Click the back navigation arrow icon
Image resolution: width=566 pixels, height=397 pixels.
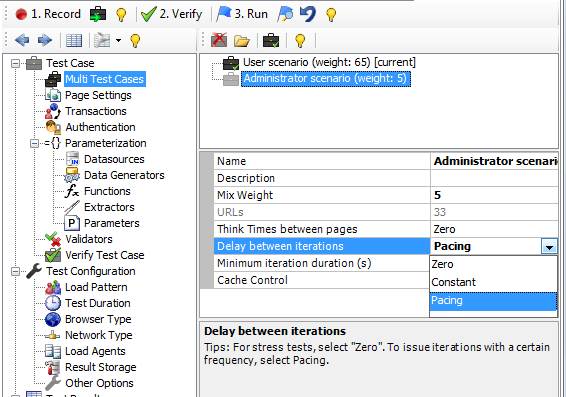point(22,40)
